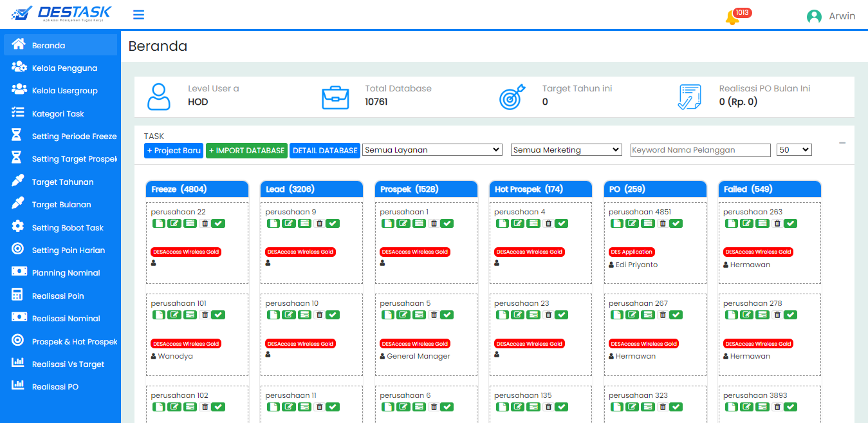
Task: Click the edit icon on perusahaan 22
Action: click(174, 223)
